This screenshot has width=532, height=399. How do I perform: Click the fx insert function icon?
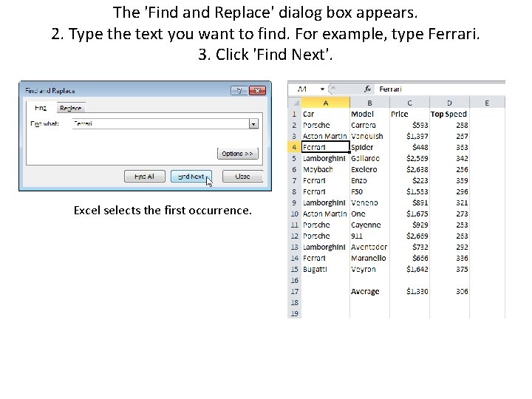click(367, 89)
